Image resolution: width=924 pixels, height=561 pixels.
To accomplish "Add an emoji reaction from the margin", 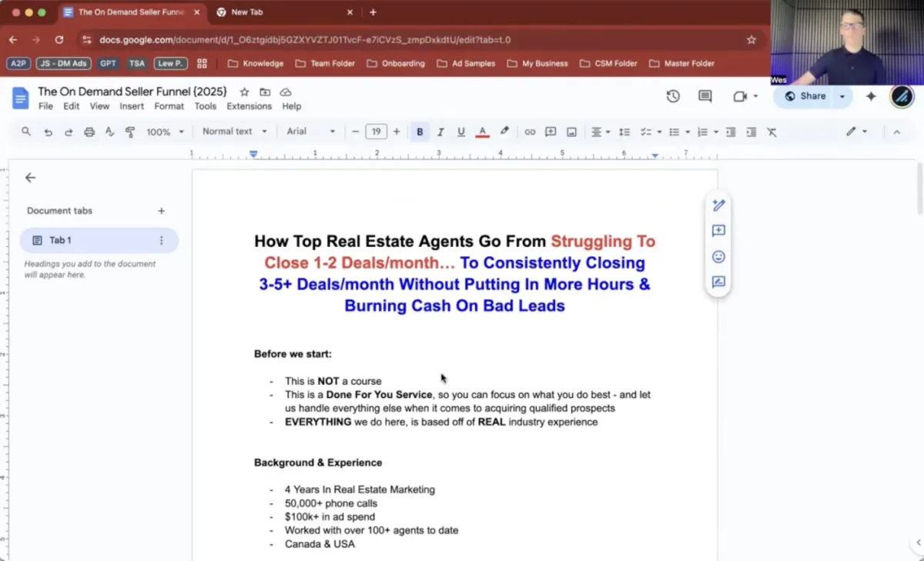I will (x=718, y=257).
